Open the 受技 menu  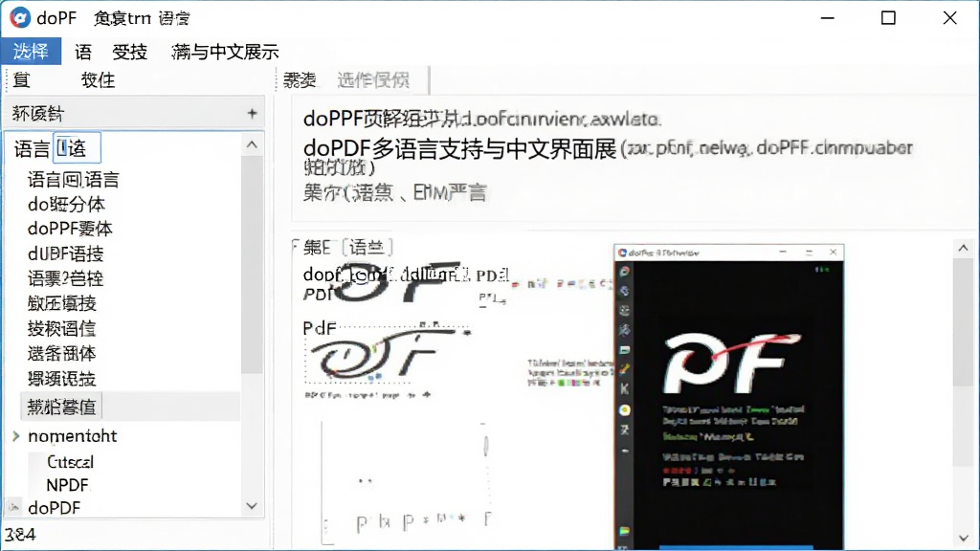pos(129,52)
